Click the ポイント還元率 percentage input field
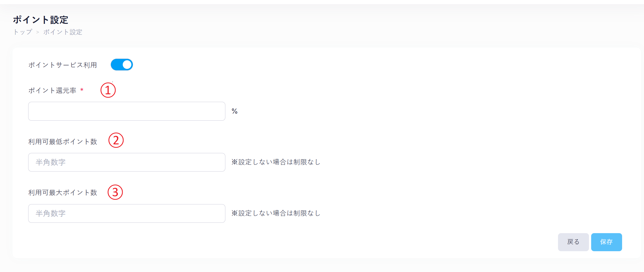 (127, 111)
